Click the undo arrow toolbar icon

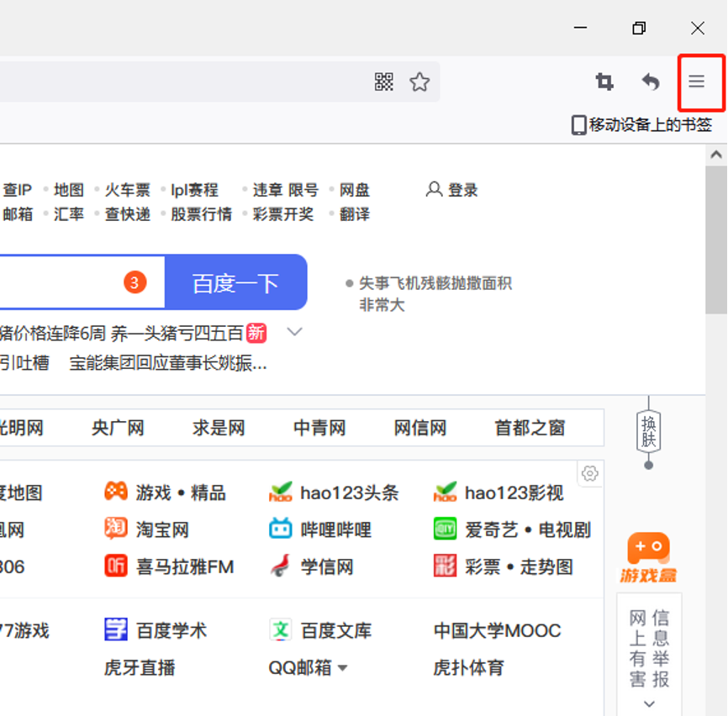pos(651,82)
